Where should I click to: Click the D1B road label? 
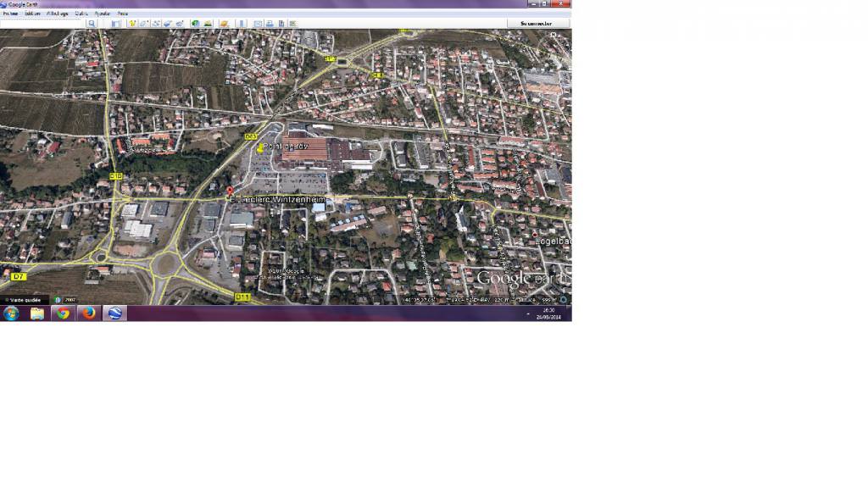point(115,176)
